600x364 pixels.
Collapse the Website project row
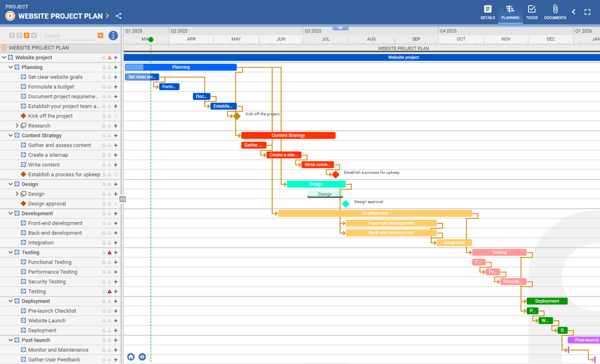[x=4, y=57]
